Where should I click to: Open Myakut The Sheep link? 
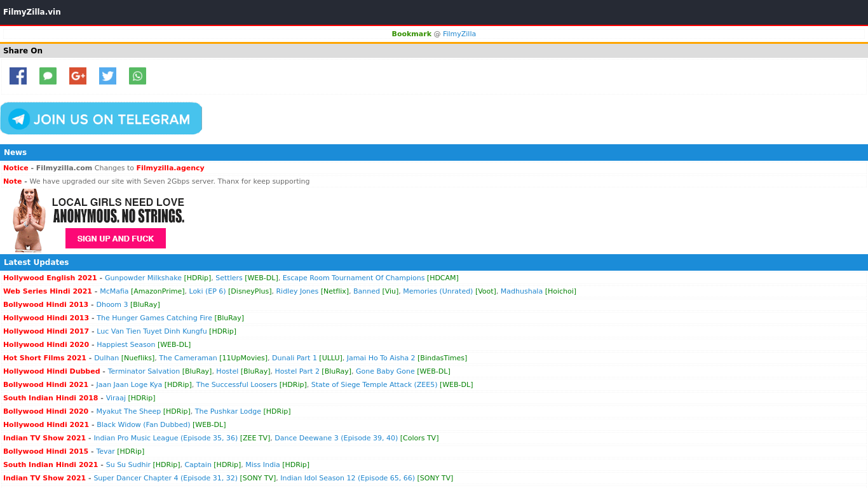tap(128, 412)
